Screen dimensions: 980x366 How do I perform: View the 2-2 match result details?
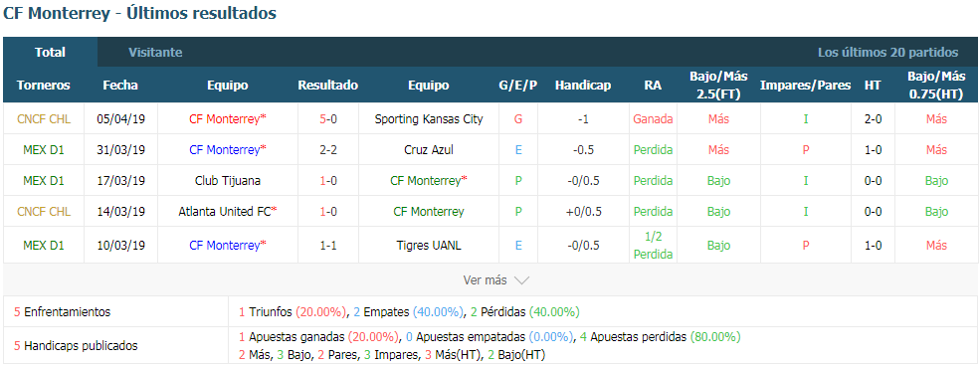click(328, 150)
